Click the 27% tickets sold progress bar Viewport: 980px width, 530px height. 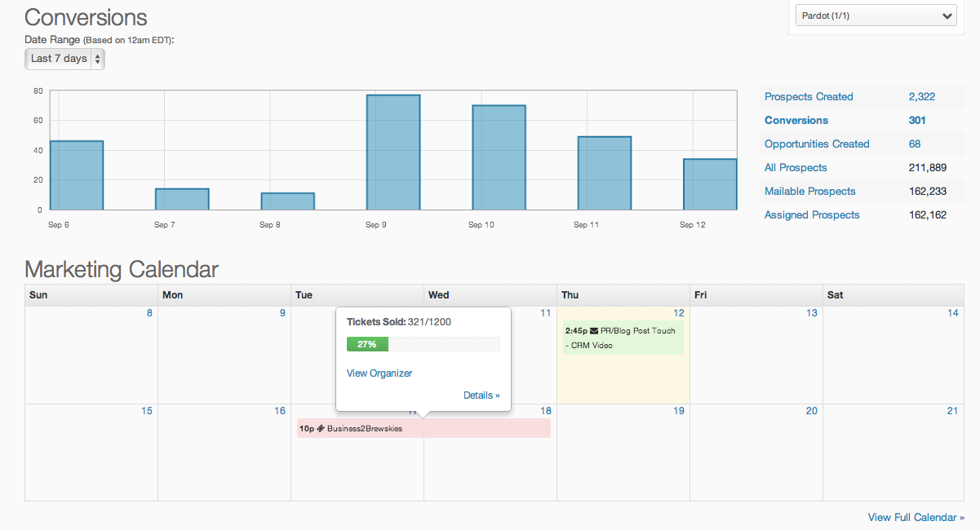(367, 344)
